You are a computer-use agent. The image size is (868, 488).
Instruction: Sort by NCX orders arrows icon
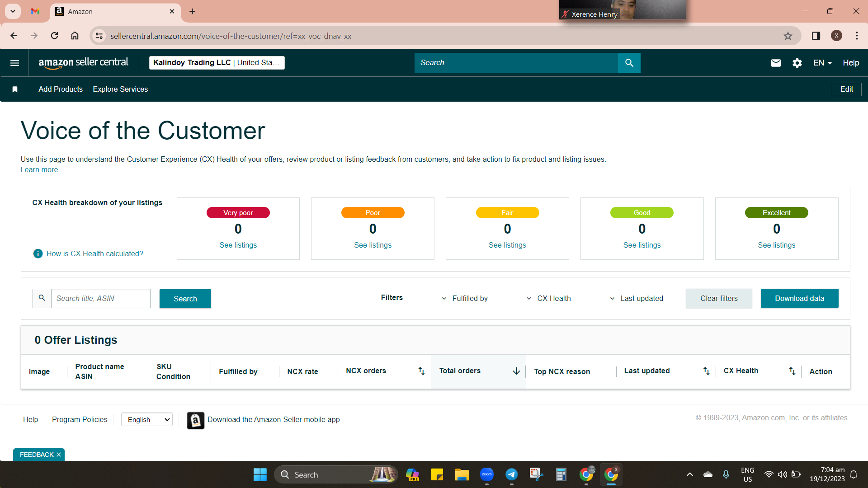(x=421, y=371)
